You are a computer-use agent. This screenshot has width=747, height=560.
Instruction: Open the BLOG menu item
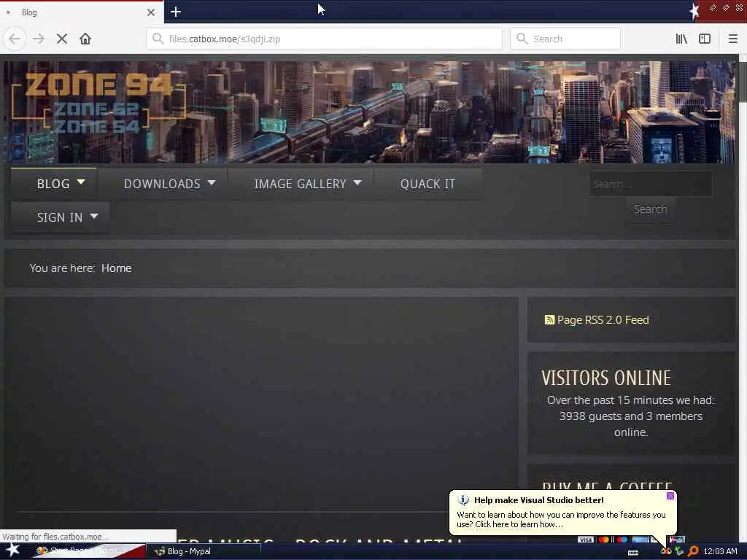53,184
